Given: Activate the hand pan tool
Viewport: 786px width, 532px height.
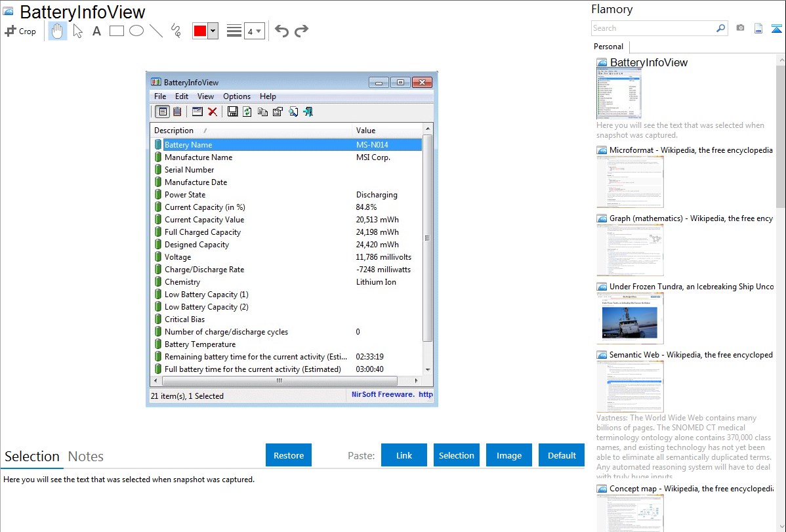Looking at the screenshot, I should coord(57,31).
